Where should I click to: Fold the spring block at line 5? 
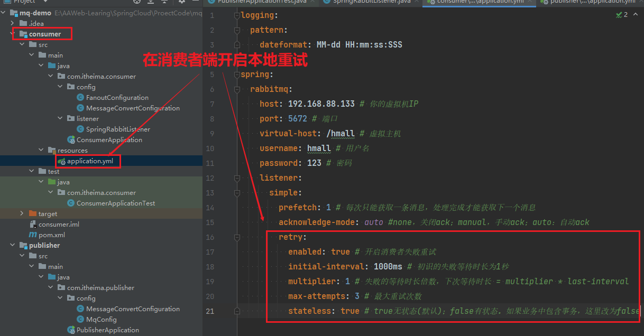coord(237,74)
